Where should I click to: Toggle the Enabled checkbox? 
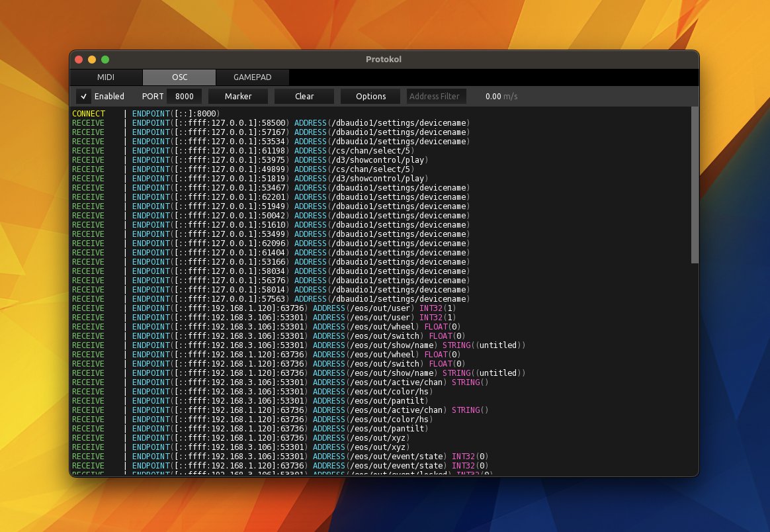[x=83, y=97]
